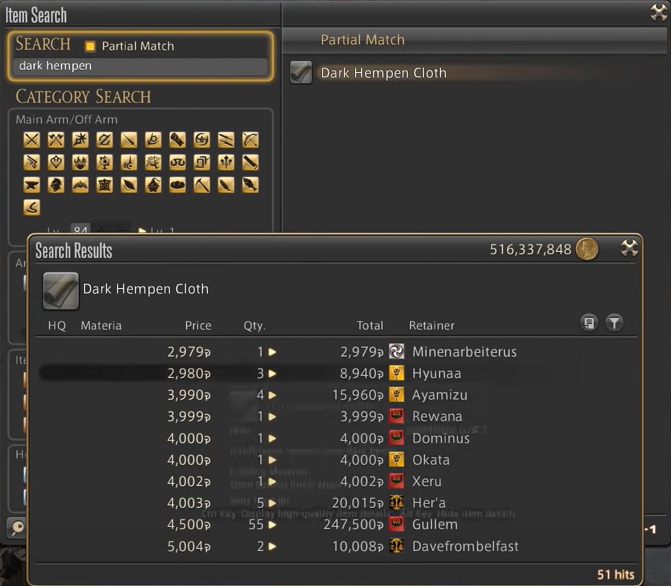Expand quantity arrow on Hyunaa row
This screenshot has width=671, height=586.
point(272,373)
